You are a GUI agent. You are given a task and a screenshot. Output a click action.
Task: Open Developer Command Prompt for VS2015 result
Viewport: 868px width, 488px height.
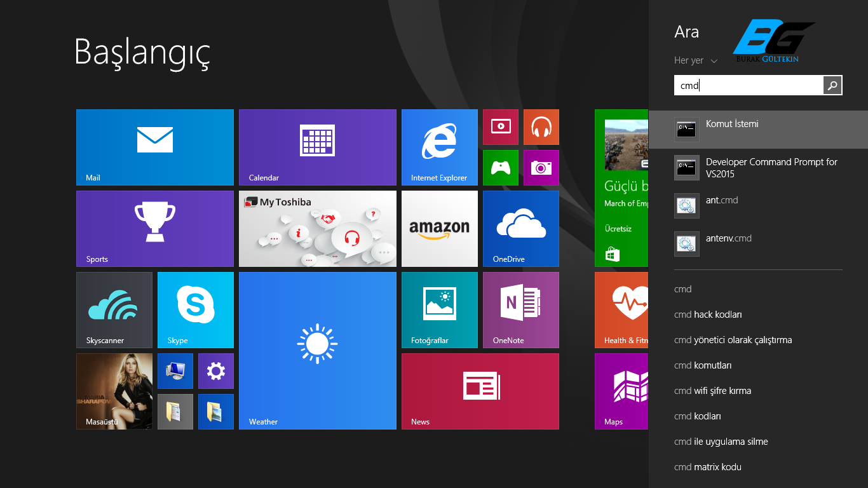pyautogui.click(x=758, y=168)
